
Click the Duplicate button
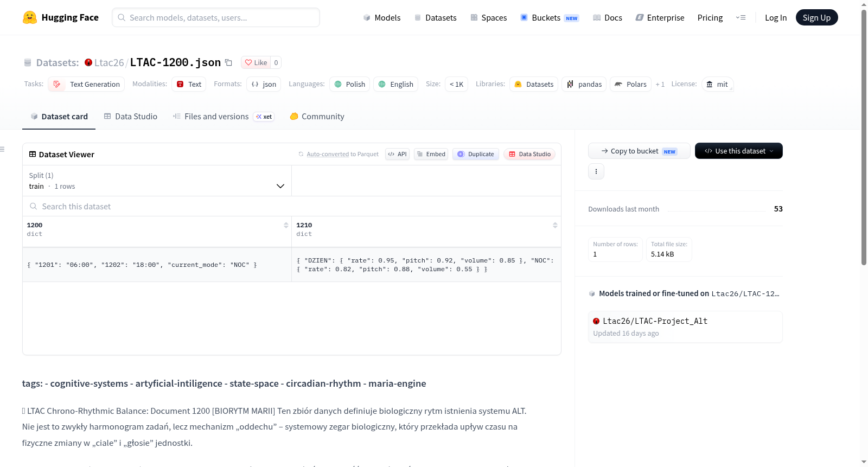[x=476, y=154]
